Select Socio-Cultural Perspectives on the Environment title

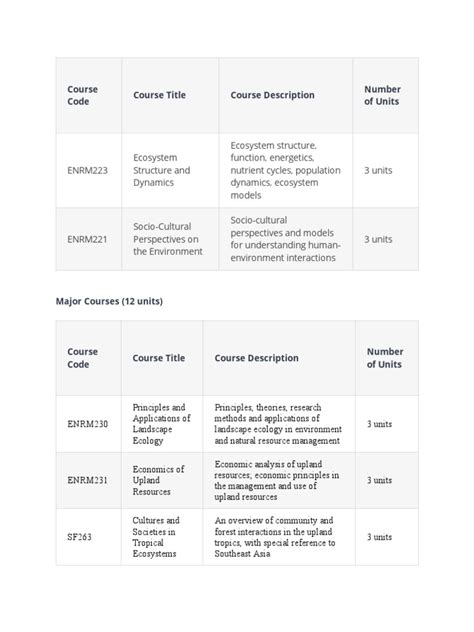tap(168, 239)
